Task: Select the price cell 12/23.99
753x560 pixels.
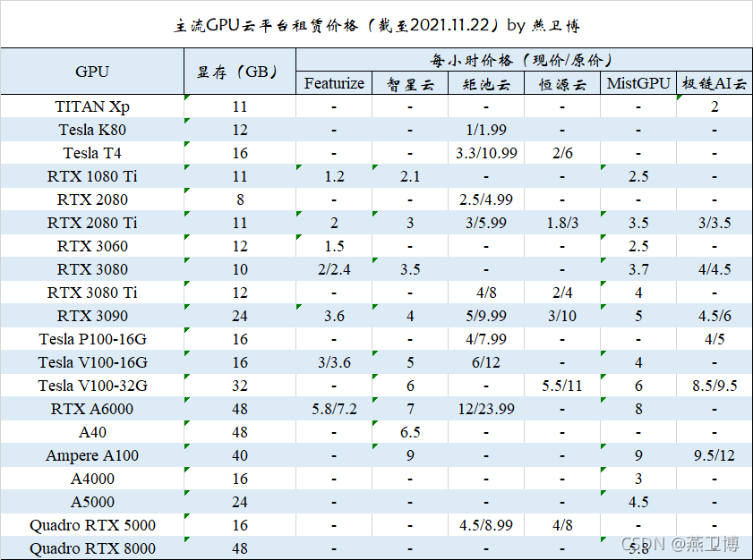Action: point(486,409)
